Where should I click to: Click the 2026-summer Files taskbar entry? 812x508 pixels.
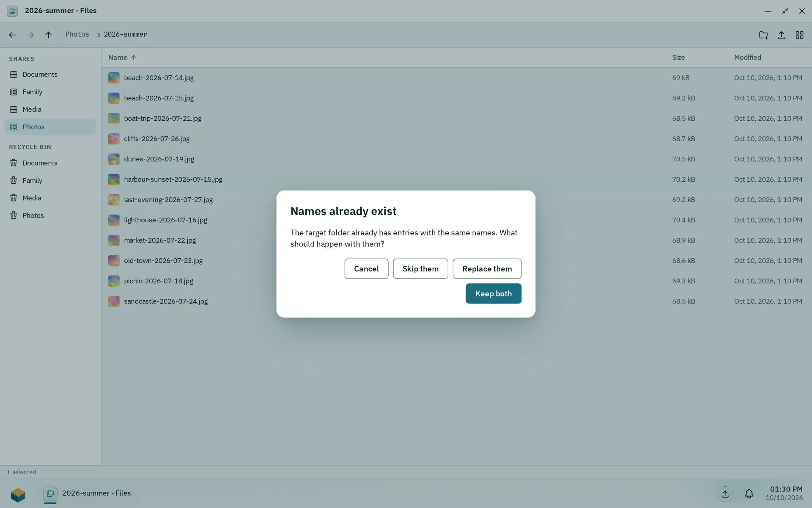coord(88,494)
